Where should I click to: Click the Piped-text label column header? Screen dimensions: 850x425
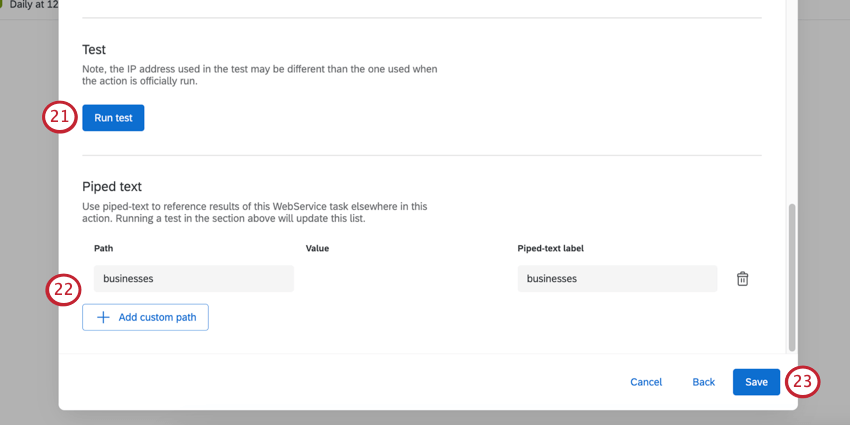pyautogui.click(x=550, y=248)
